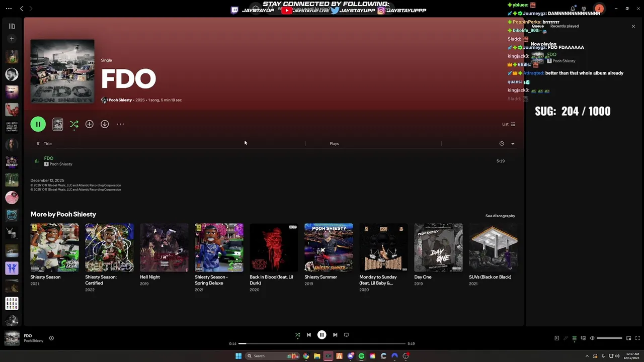Open the Day One album card

click(438, 254)
